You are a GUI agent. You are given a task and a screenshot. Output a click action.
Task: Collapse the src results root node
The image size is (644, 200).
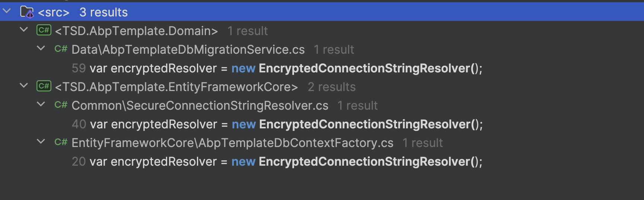(7, 11)
